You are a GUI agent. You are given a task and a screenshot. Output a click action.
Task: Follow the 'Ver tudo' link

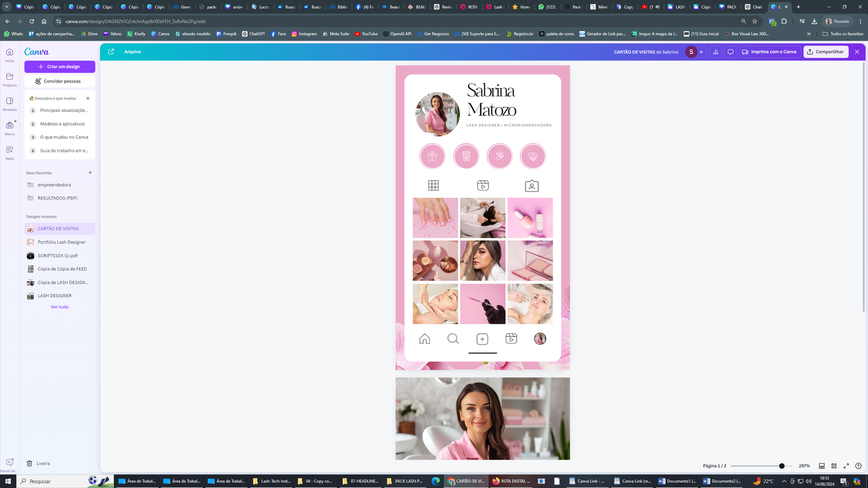(60, 307)
